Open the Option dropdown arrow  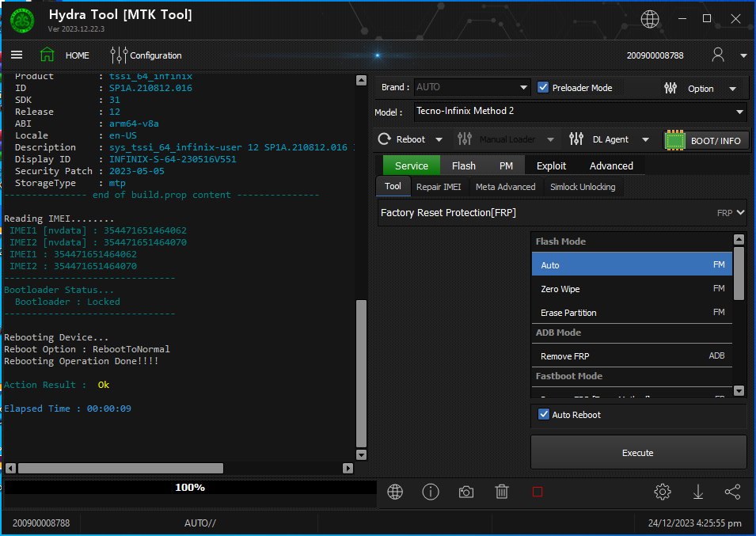[x=732, y=89]
